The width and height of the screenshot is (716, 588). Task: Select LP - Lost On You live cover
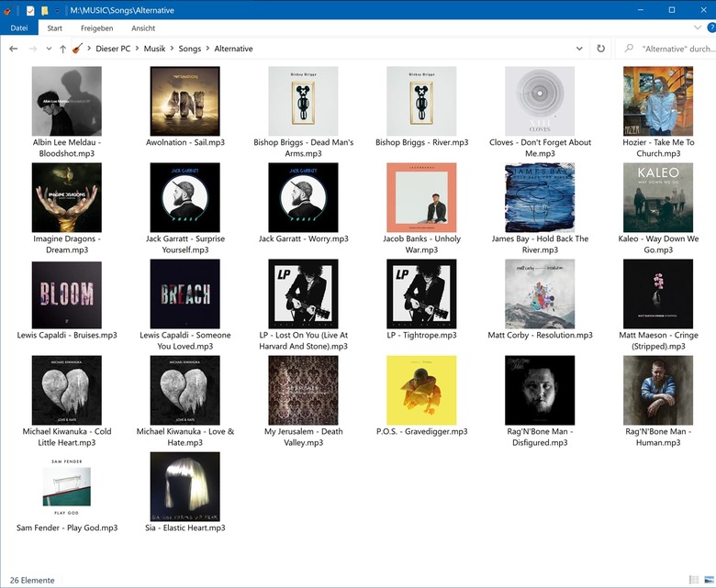tap(303, 294)
